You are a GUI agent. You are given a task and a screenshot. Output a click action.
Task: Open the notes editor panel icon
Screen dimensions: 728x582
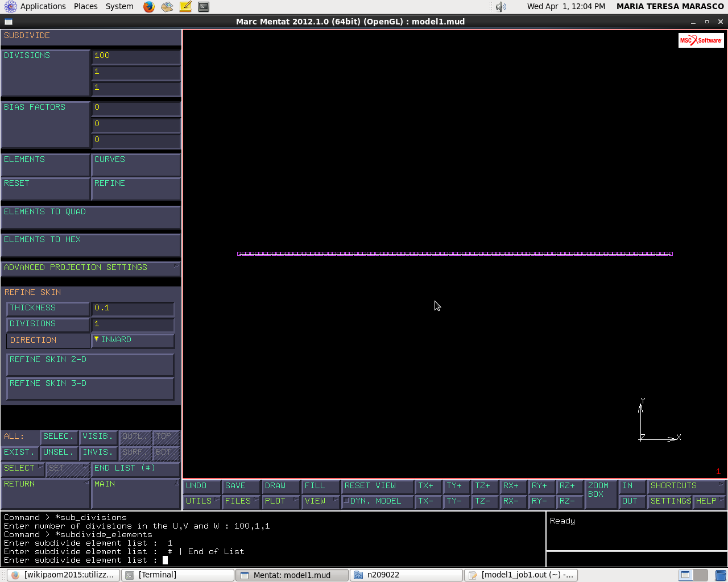185,7
